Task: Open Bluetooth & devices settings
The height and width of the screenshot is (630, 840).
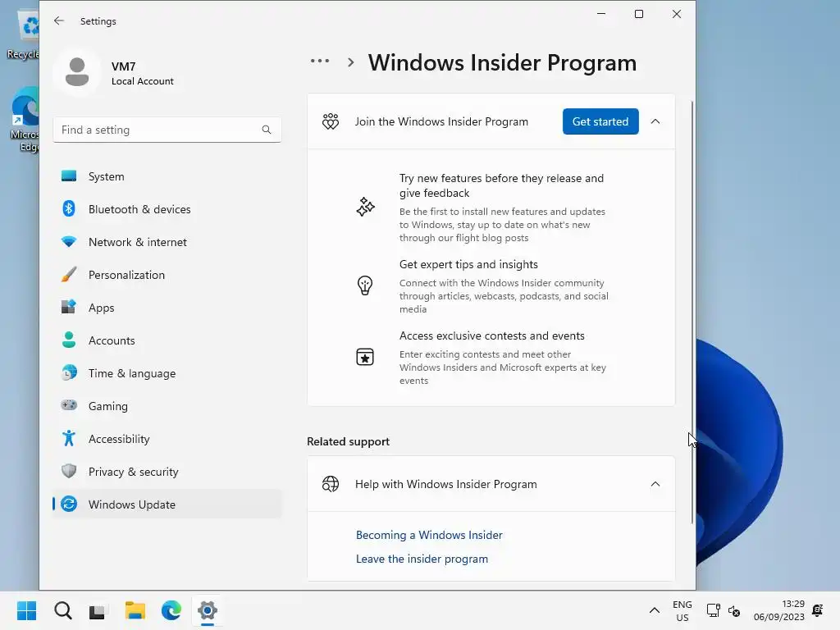Action: pyautogui.click(x=167, y=209)
